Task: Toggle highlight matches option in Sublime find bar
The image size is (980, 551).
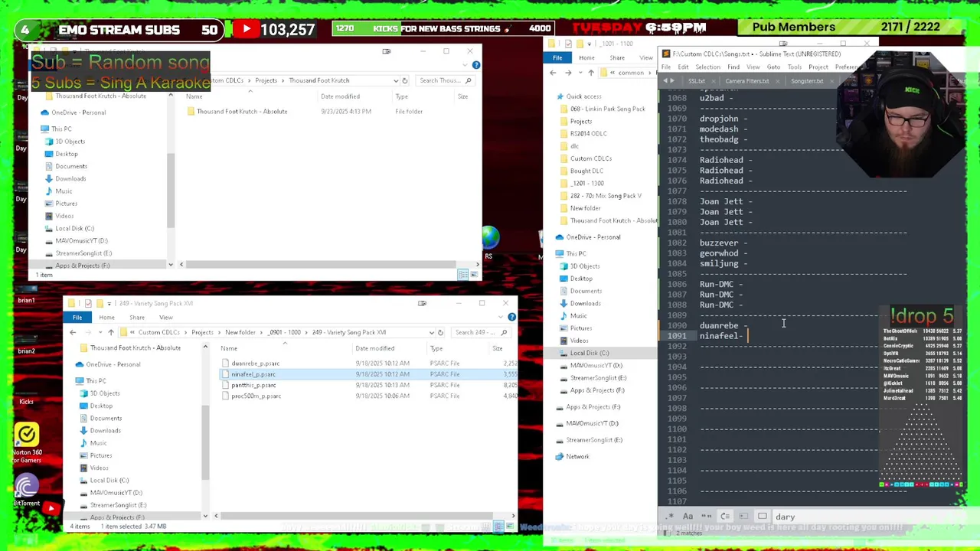Action: 762,517
